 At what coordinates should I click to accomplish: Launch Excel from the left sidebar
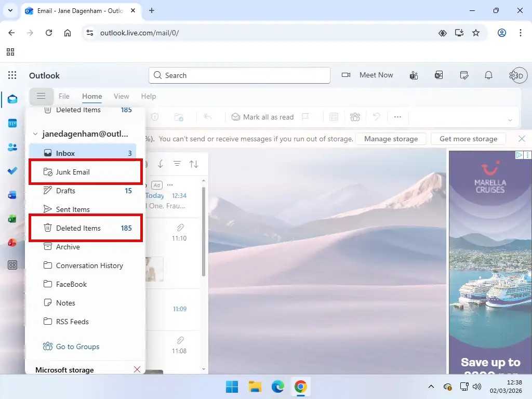click(12, 219)
